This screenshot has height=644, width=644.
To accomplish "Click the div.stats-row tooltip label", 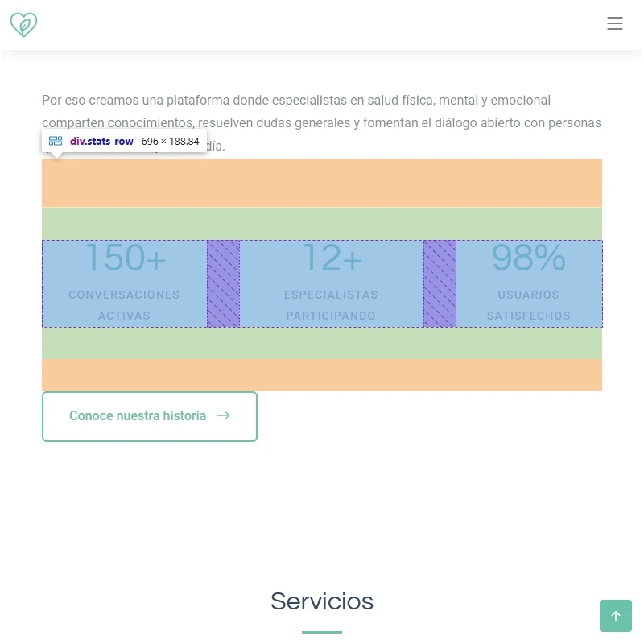I will click(x=101, y=142).
